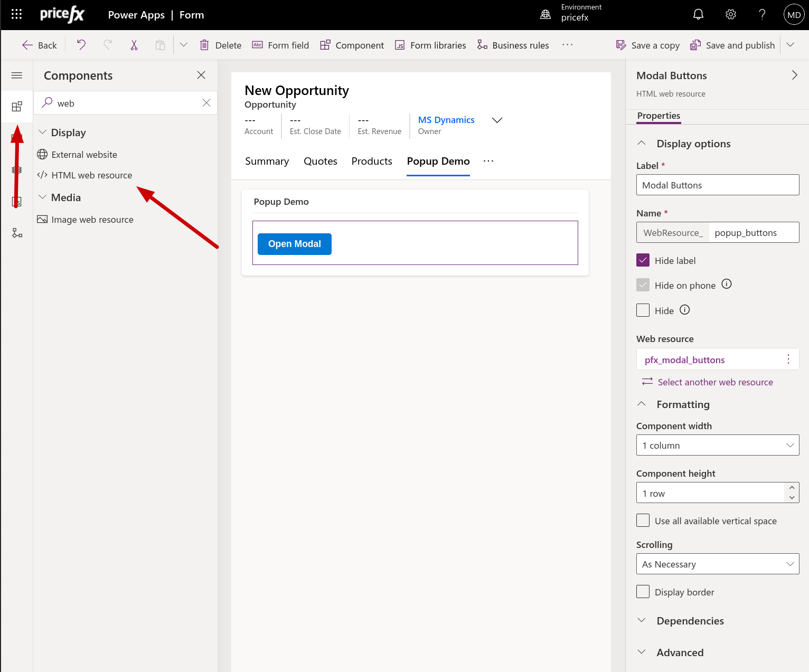Click Select another web resource link
This screenshot has height=672, width=809.
click(x=715, y=382)
